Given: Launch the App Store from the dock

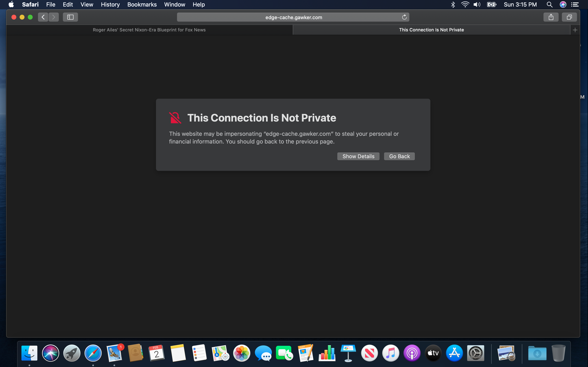Looking at the screenshot, I should tap(454, 353).
